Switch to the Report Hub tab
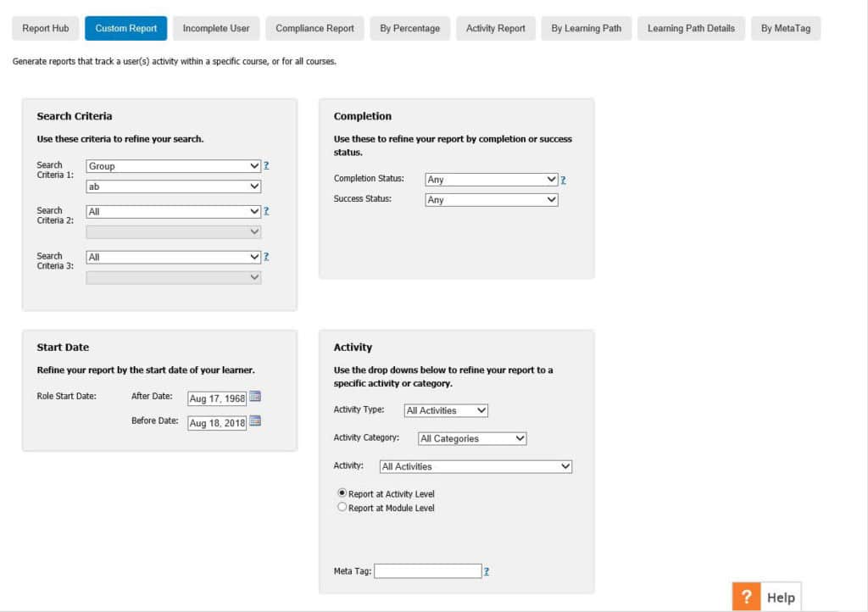 [x=46, y=28]
